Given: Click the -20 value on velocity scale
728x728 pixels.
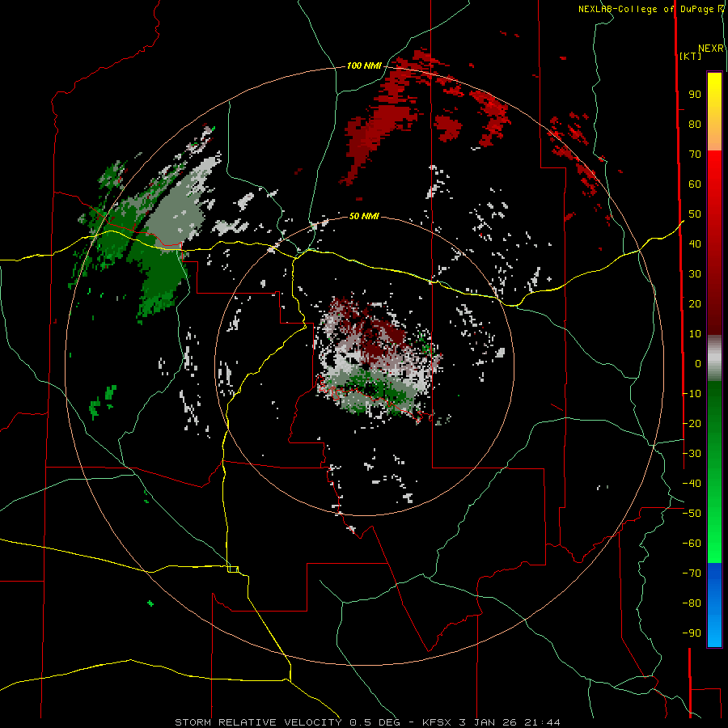Looking at the screenshot, I should point(692,423).
